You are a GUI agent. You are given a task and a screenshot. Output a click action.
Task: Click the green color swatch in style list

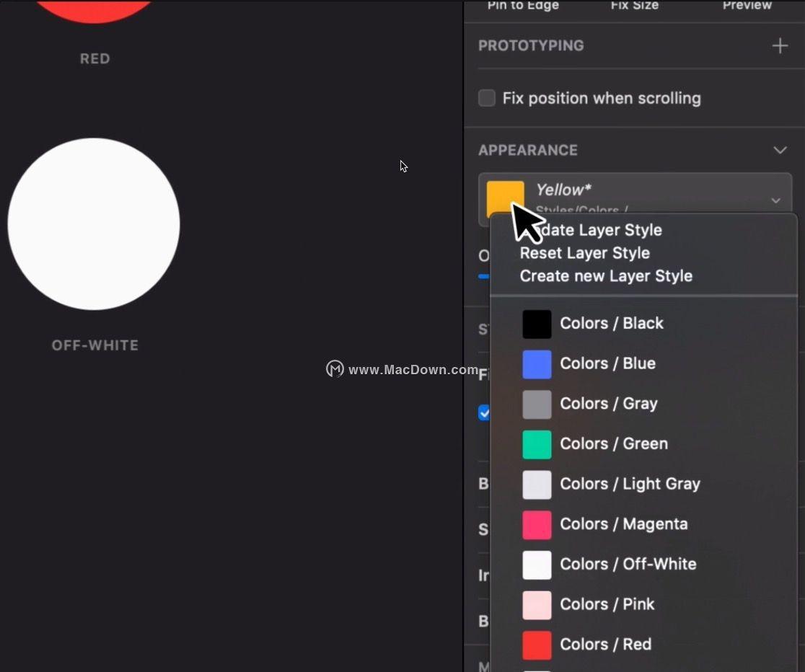tap(537, 444)
